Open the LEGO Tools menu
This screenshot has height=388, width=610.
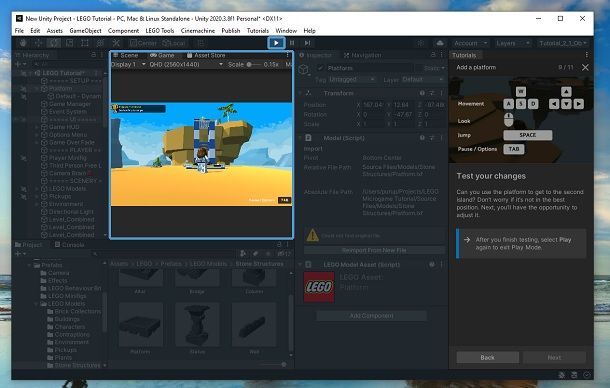point(160,31)
